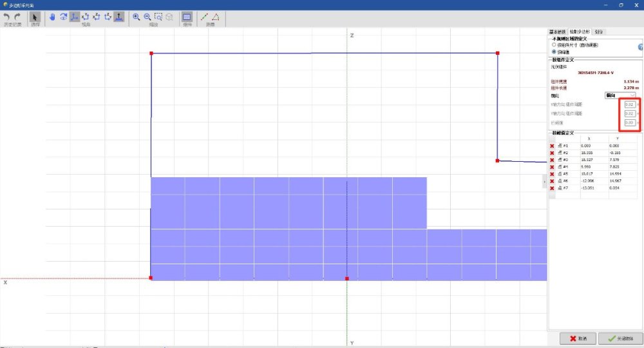The image size is (644, 348).
Task: Click the zoom in magnifier
Action: pos(137,17)
